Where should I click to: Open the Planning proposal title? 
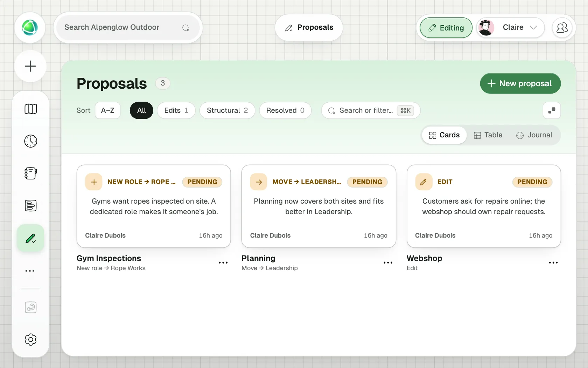coord(258,258)
